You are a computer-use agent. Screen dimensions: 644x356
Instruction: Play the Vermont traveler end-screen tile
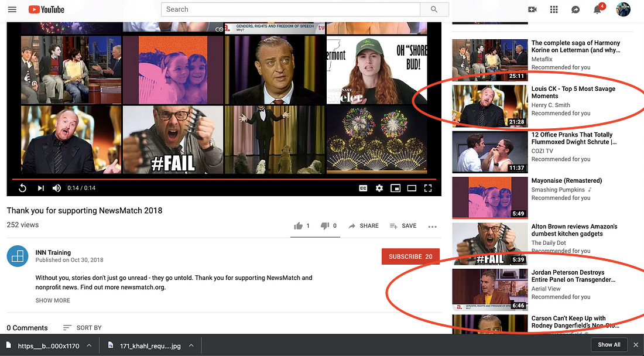[376, 70]
